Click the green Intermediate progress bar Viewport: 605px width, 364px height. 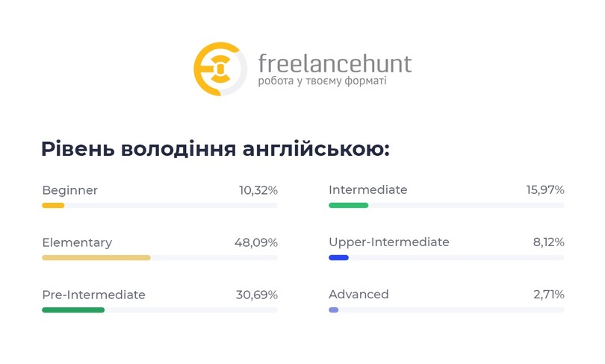point(348,206)
